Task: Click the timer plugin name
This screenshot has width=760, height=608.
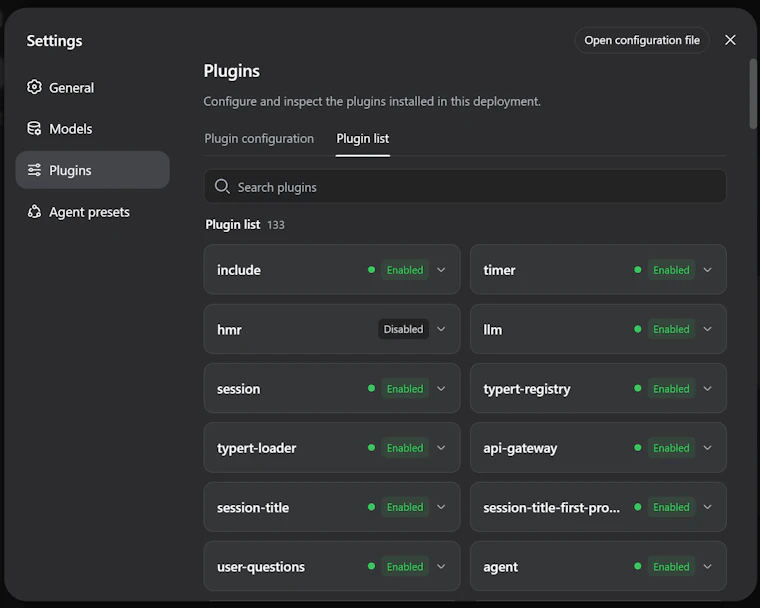Action: click(499, 270)
